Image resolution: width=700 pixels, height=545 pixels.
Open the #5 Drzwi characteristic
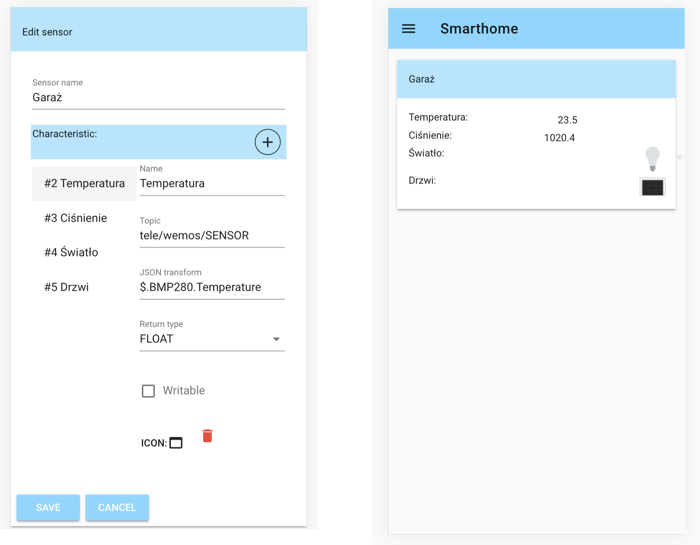pyautogui.click(x=66, y=287)
